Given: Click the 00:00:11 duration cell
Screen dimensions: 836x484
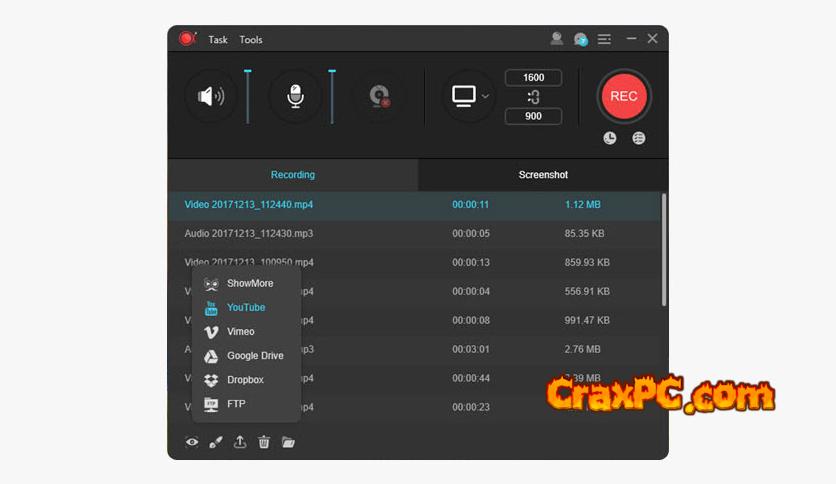Looking at the screenshot, I should click(470, 205).
